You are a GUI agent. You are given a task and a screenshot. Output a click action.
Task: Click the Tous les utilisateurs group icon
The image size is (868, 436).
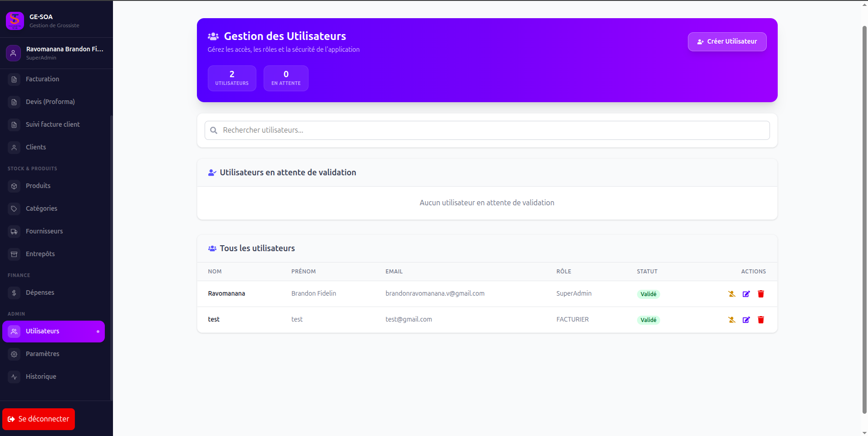tap(212, 248)
